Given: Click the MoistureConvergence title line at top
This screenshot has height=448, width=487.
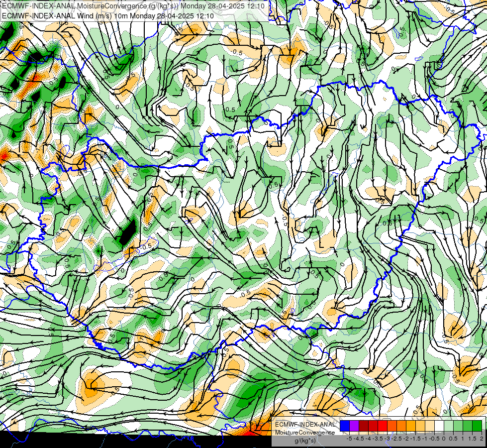Looking at the screenshot, I should (x=133, y=6).
